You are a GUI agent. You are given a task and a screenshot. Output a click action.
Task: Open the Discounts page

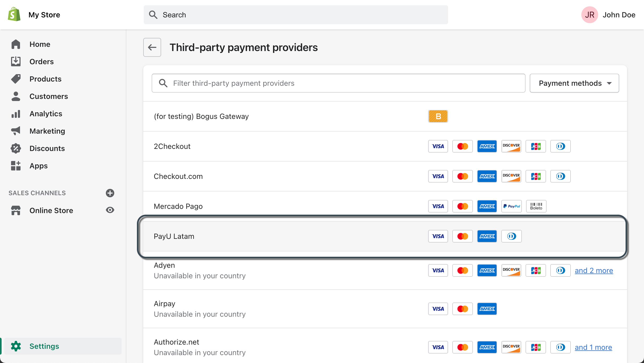[x=47, y=148]
